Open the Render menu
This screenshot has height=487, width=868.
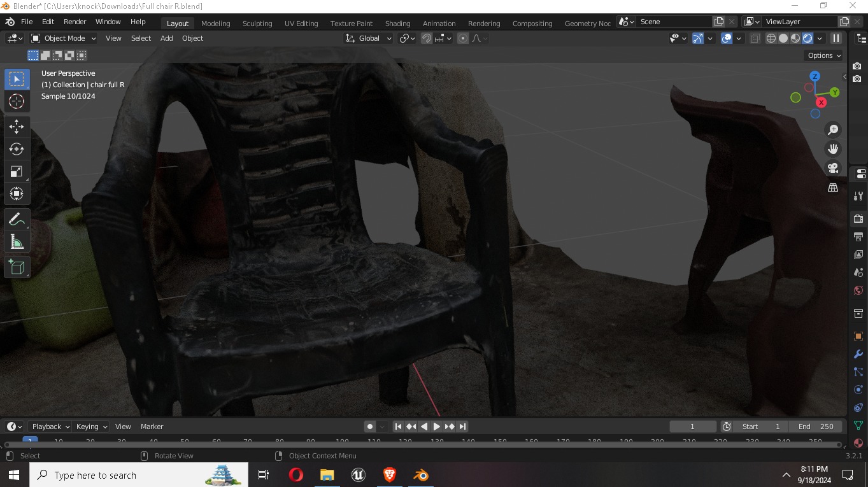[x=75, y=22]
